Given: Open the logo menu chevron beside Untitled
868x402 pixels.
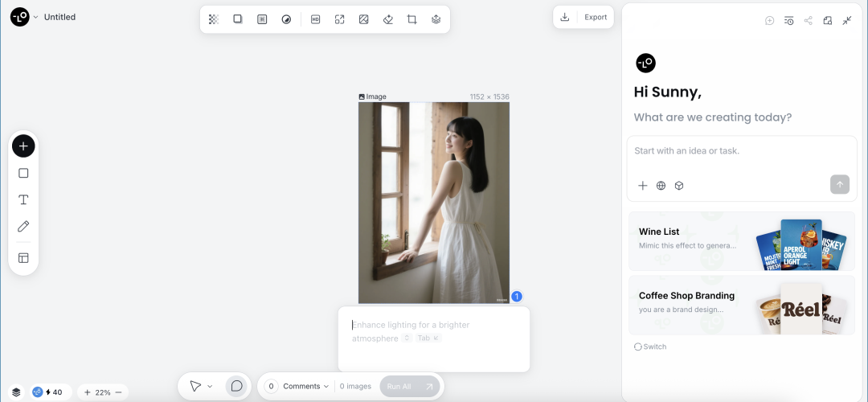Looking at the screenshot, I should pyautogui.click(x=35, y=17).
